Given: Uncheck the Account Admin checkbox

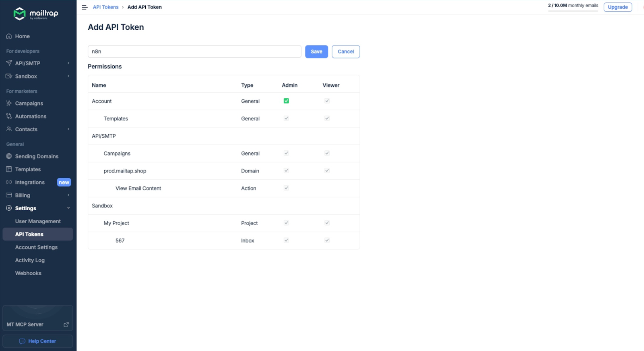Looking at the screenshot, I should pos(286,101).
